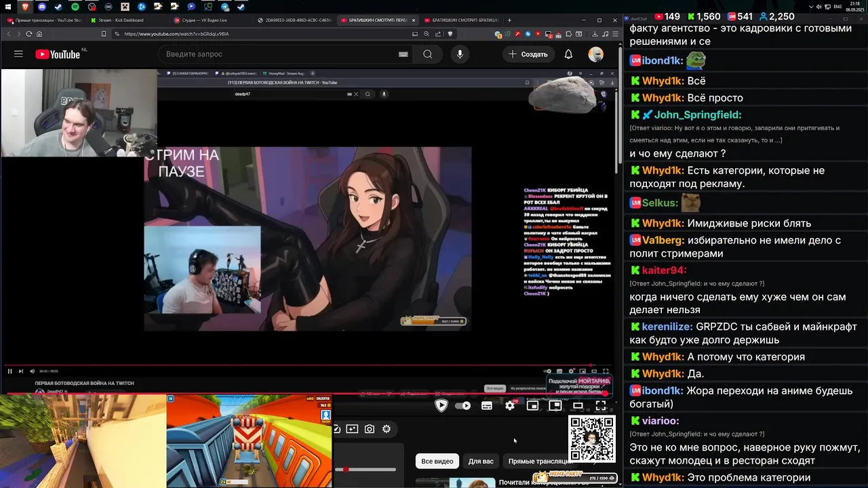The height and width of the screenshot is (488, 868).
Task: Pause the inner video with pause icon
Action: (x=9, y=371)
